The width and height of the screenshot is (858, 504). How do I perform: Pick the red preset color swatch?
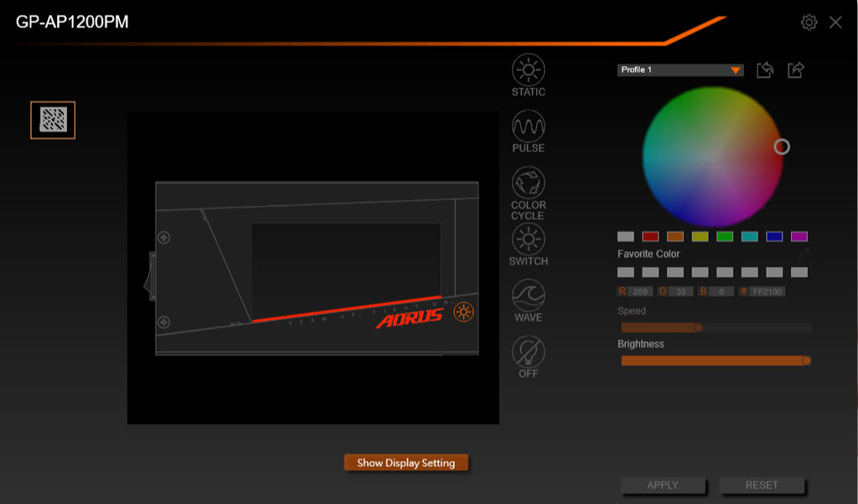tap(650, 236)
